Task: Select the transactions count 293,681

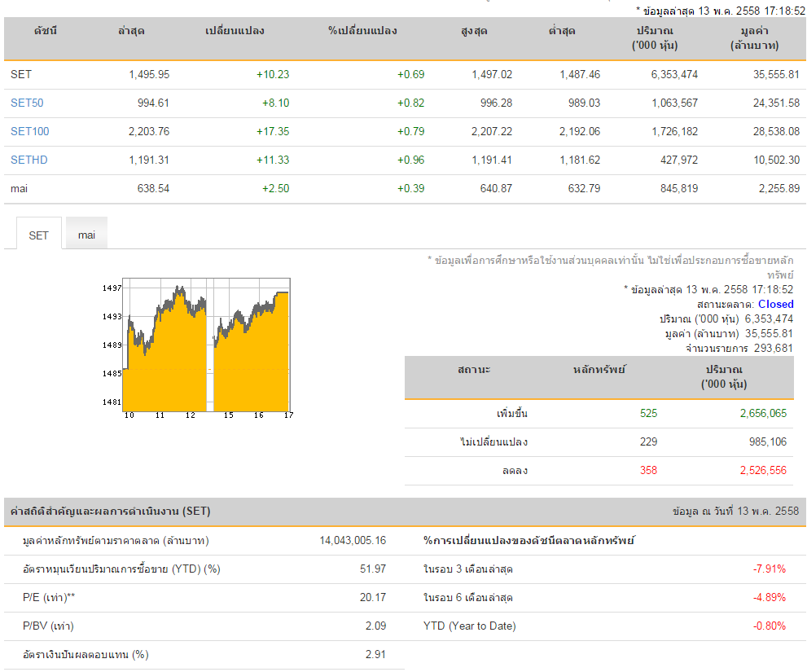Action: (773, 348)
